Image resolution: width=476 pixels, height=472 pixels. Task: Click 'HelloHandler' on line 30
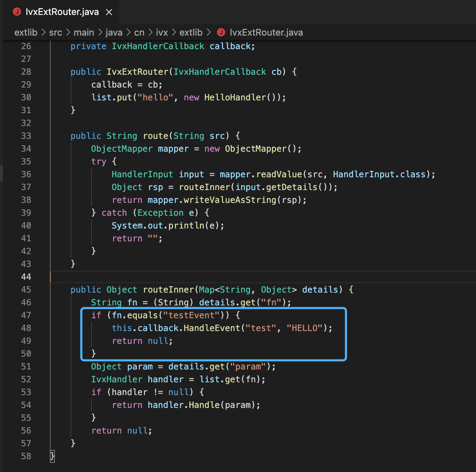click(235, 98)
